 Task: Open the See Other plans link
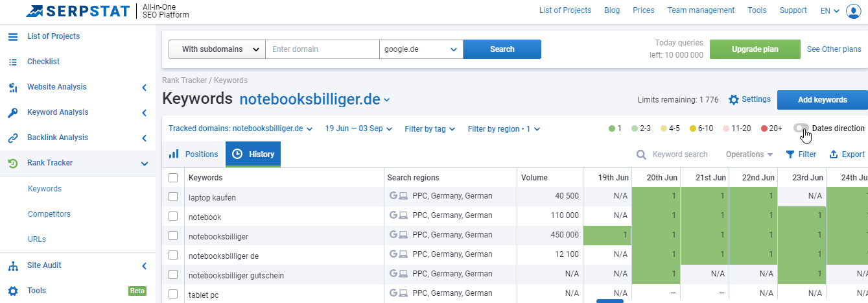pyautogui.click(x=834, y=49)
